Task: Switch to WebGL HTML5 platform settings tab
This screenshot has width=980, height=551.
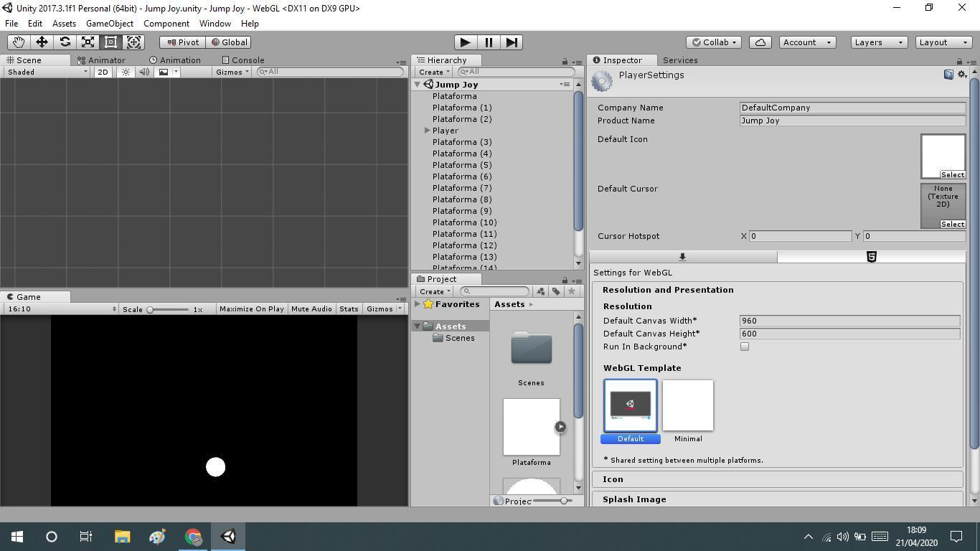Action: 872,257
